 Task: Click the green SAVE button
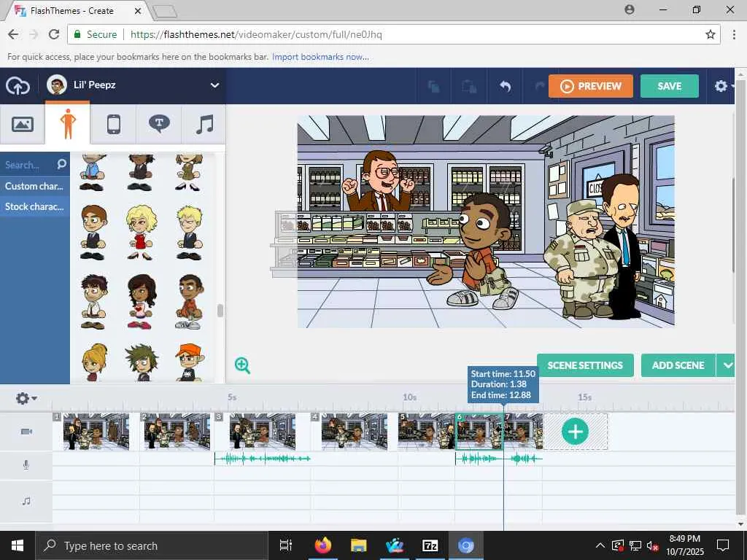coord(670,86)
